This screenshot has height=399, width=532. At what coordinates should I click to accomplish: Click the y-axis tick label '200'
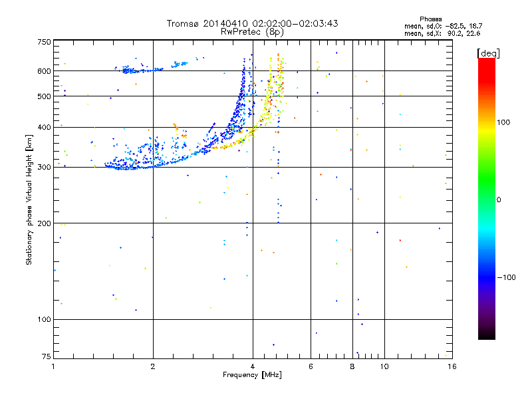click(x=44, y=223)
